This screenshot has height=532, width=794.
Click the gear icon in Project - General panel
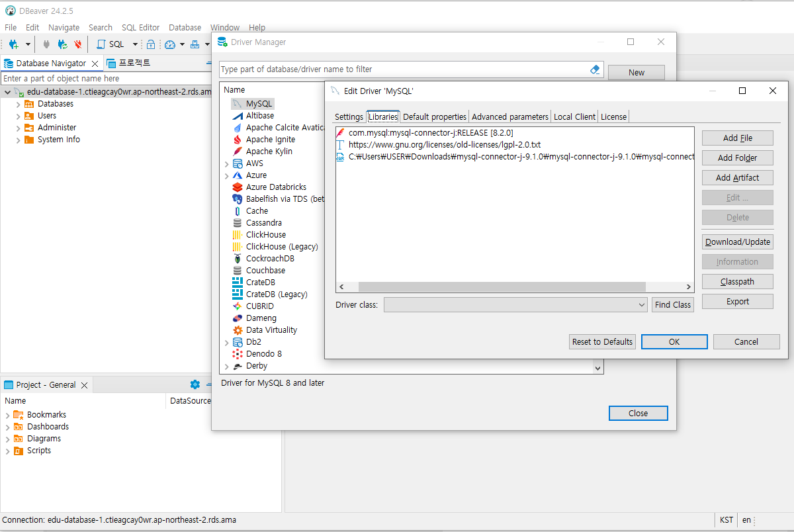click(195, 384)
